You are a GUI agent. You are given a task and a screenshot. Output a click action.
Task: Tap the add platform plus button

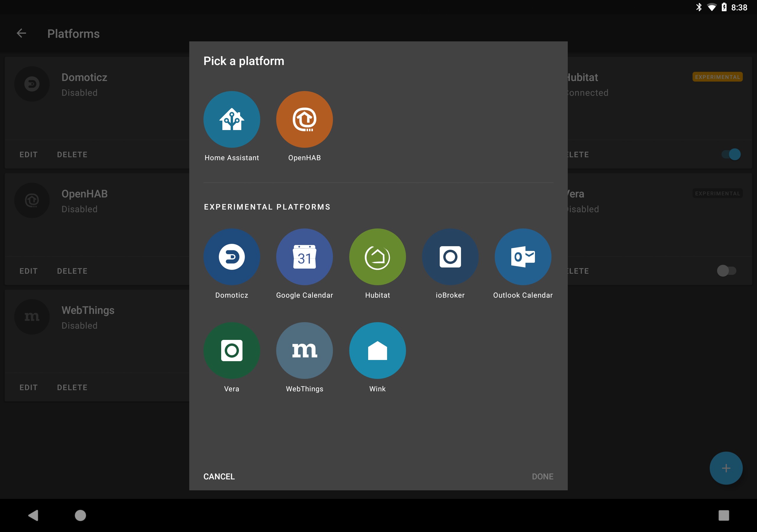pyautogui.click(x=726, y=468)
